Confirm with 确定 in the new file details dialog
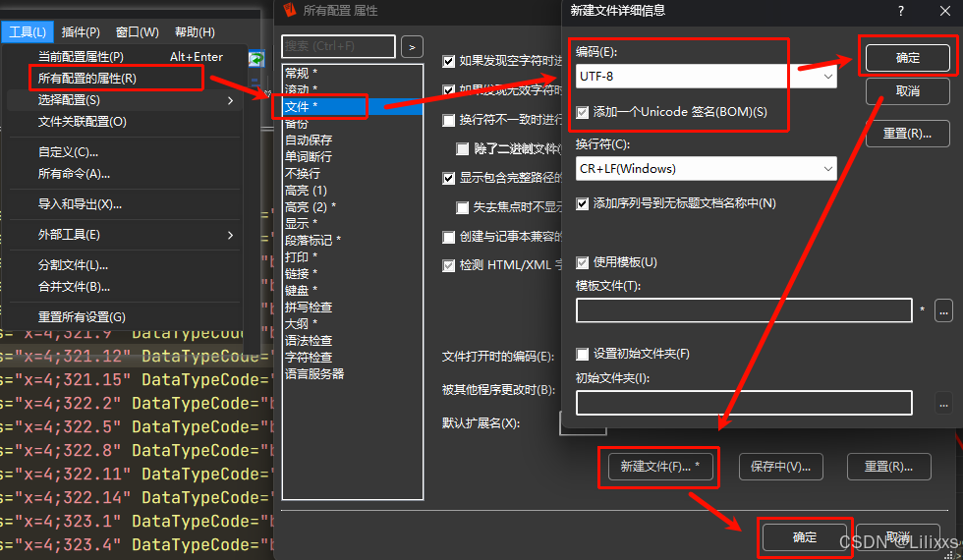963x560 pixels. click(908, 58)
